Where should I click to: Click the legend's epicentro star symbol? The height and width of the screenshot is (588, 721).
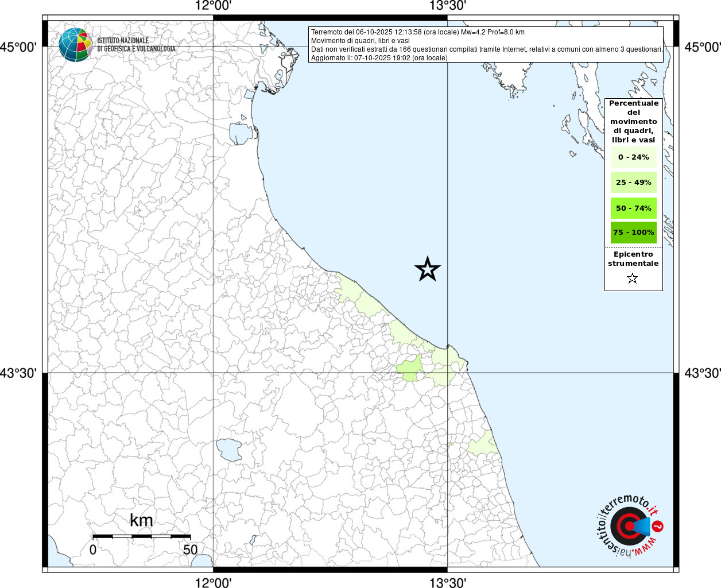click(x=632, y=278)
